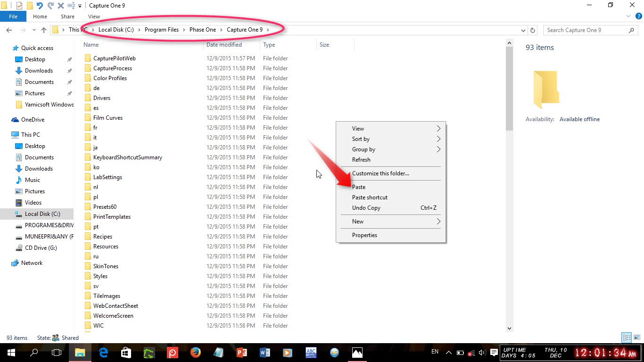Switch to Details view using status bar icon
Screen dimensions: 644x362
pos(627,337)
